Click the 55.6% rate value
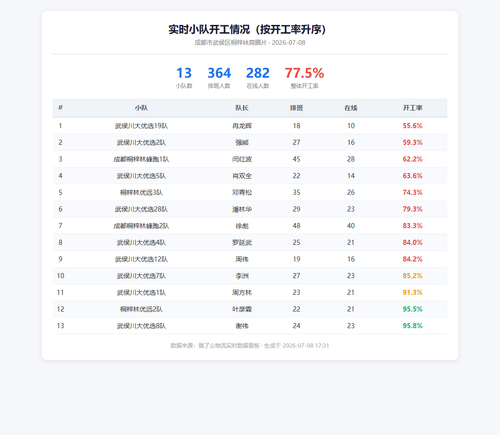The height and width of the screenshot is (435, 500). pos(413,126)
